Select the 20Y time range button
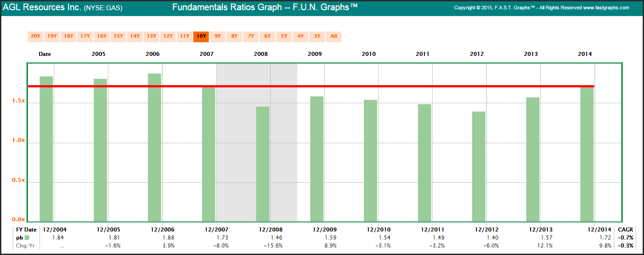Screen dimensions: 644x255 [x=35, y=36]
